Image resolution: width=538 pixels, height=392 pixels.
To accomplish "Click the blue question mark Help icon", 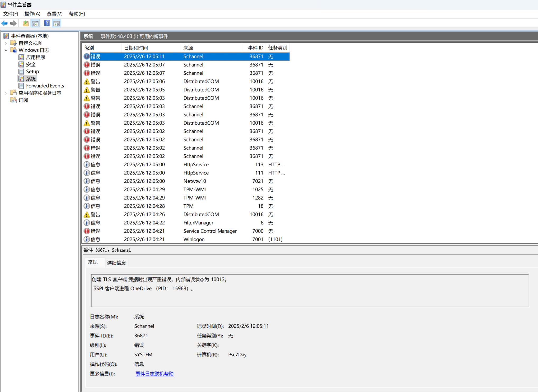I will [47, 23].
